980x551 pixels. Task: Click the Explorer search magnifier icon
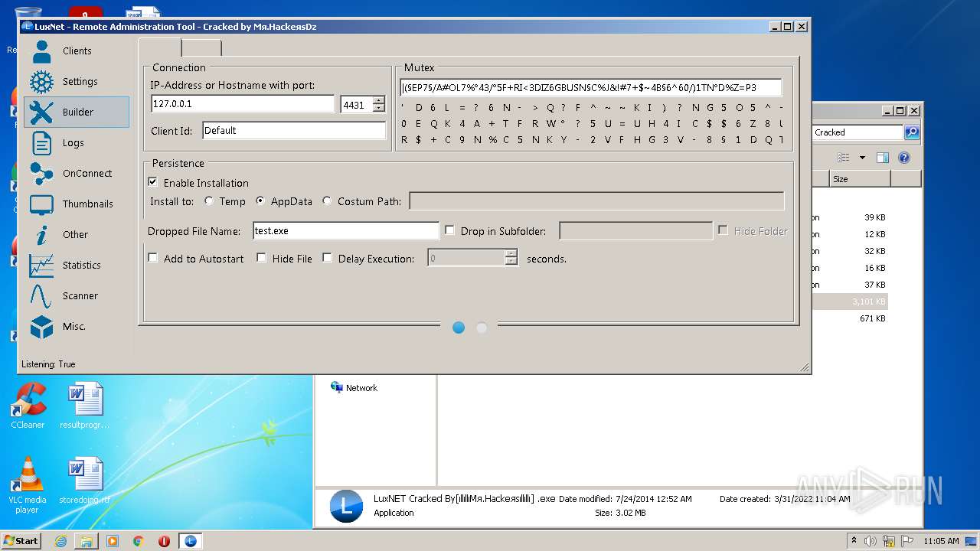[911, 132]
